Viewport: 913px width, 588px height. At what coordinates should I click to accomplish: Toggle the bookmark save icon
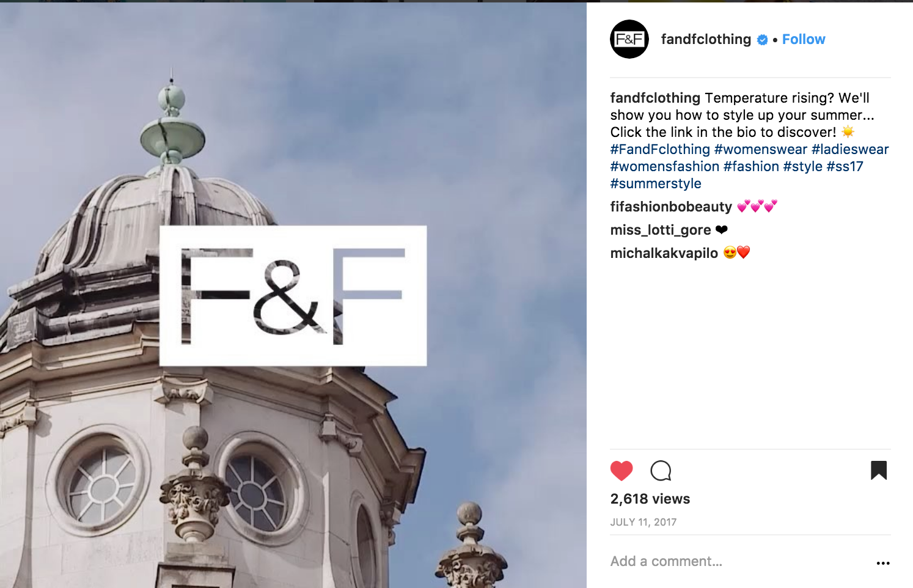[x=879, y=470]
